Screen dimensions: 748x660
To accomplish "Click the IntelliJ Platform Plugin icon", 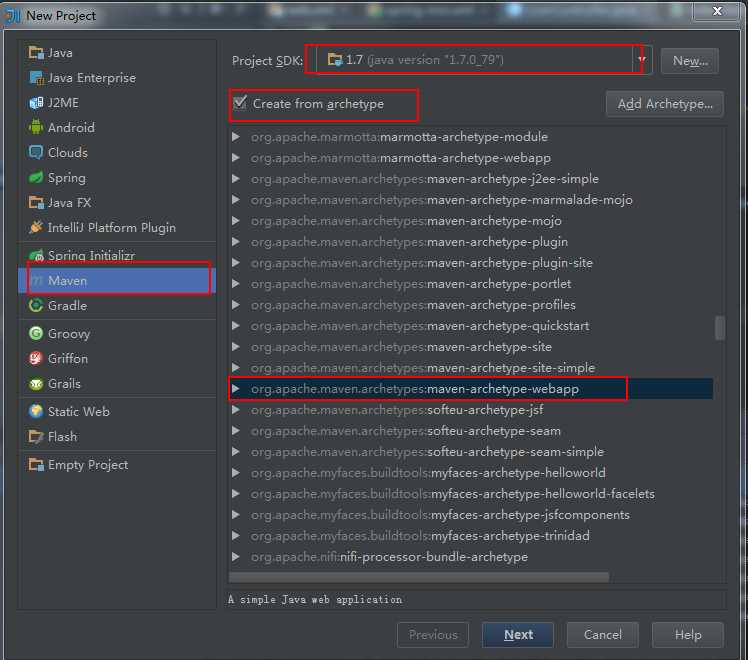I will pos(36,227).
